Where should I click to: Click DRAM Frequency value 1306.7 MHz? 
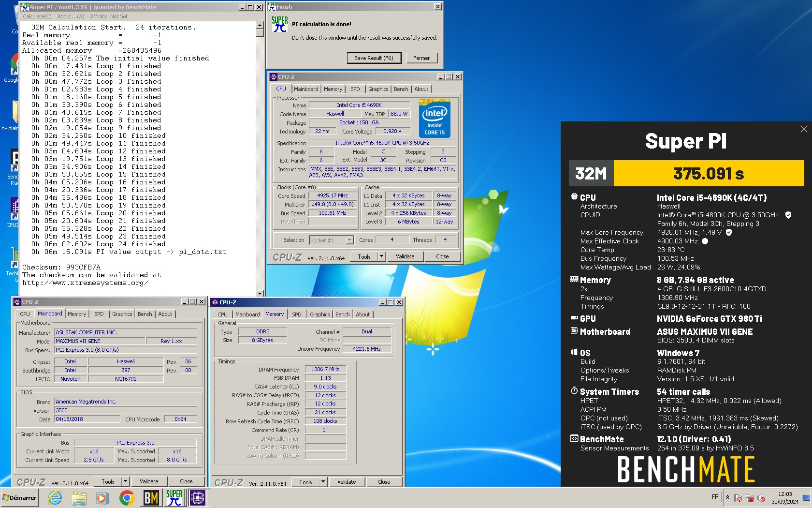click(x=325, y=369)
